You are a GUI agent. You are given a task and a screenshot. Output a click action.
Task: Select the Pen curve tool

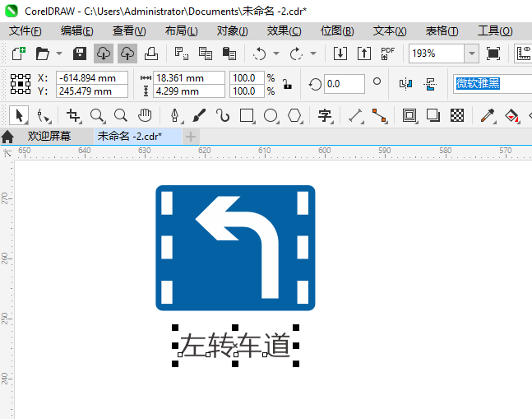click(175, 115)
